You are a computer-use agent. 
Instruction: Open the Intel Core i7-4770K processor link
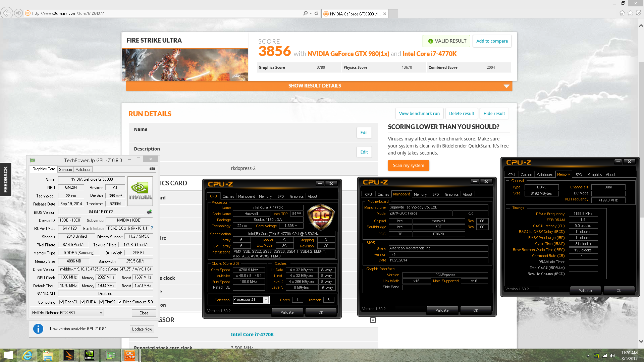[x=252, y=335]
